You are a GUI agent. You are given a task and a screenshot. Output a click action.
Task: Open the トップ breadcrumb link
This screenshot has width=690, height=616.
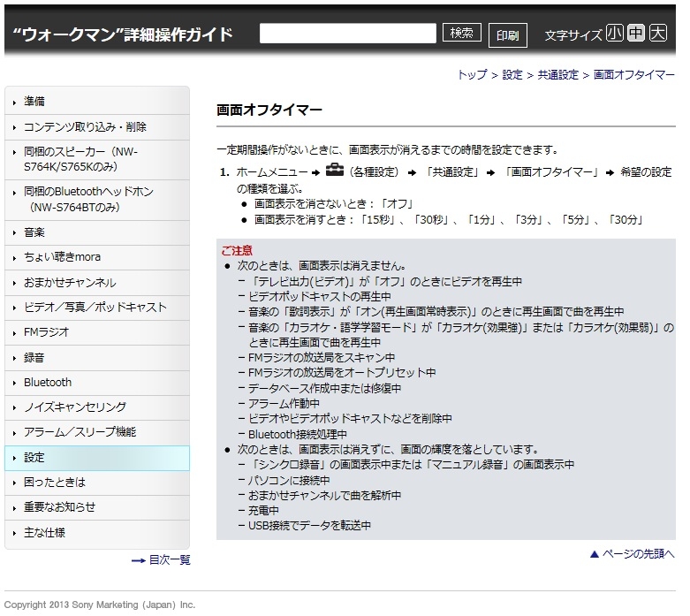click(472, 75)
